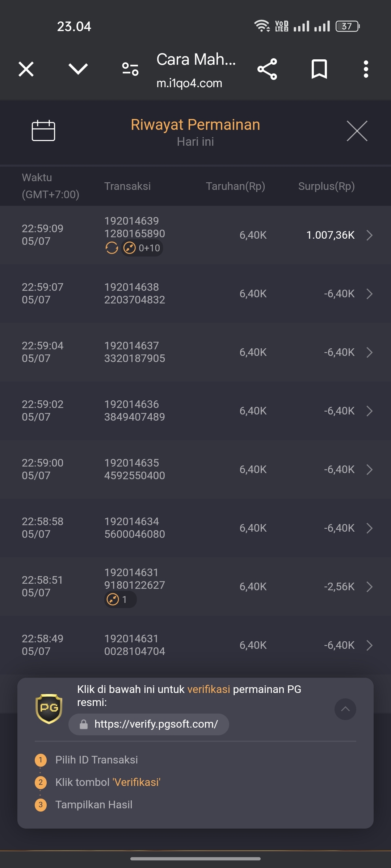
Task: Minimize browser view with the down chevron
Action: click(x=78, y=69)
